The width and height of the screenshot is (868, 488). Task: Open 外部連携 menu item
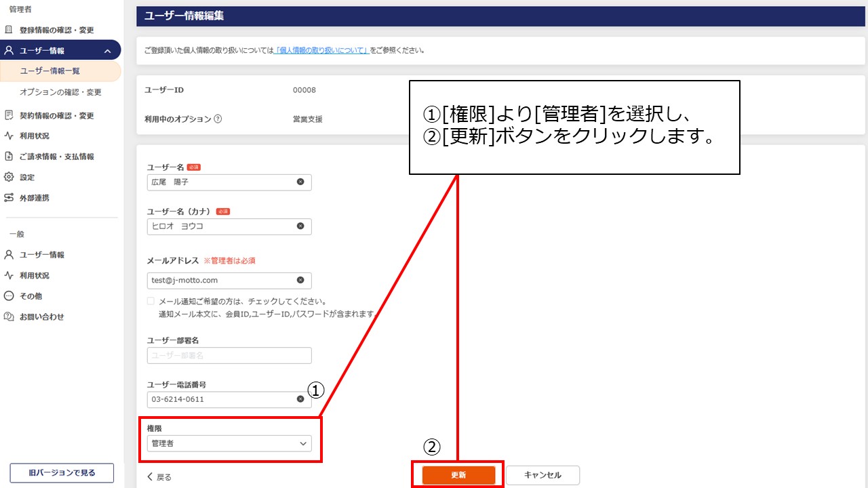pyautogui.click(x=35, y=198)
